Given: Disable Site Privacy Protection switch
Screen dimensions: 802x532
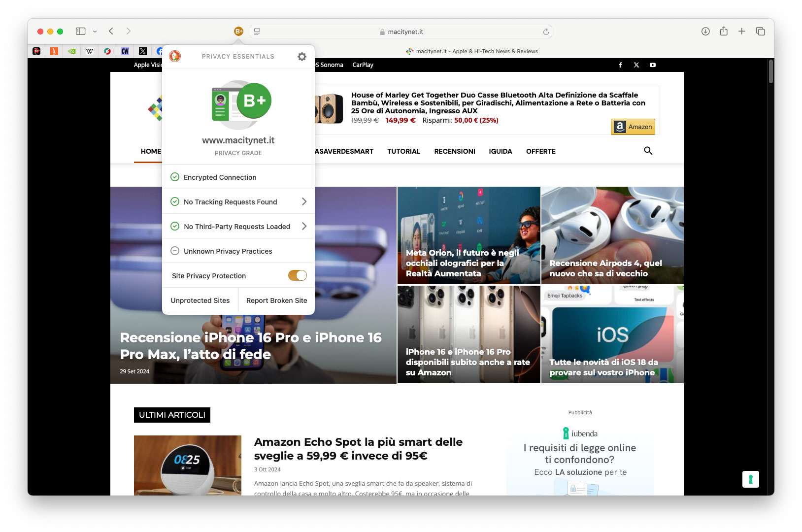Looking at the screenshot, I should pos(298,275).
